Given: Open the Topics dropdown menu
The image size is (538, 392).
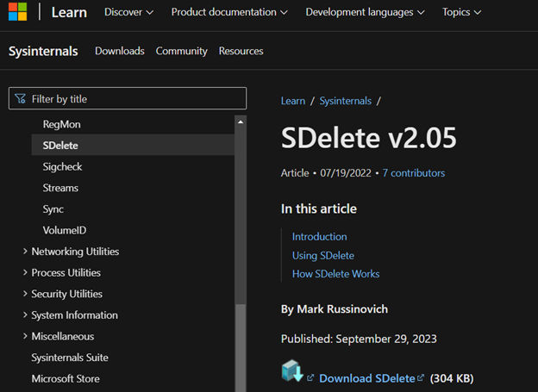Looking at the screenshot, I should [x=461, y=12].
